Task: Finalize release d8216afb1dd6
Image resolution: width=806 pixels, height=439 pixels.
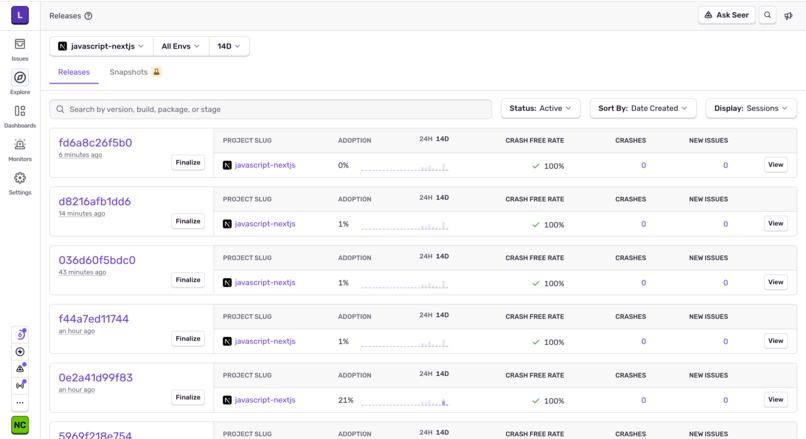Action: [x=188, y=221]
